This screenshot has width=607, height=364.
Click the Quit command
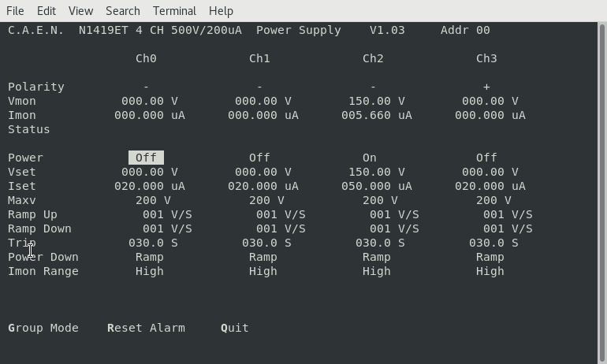[x=234, y=328]
